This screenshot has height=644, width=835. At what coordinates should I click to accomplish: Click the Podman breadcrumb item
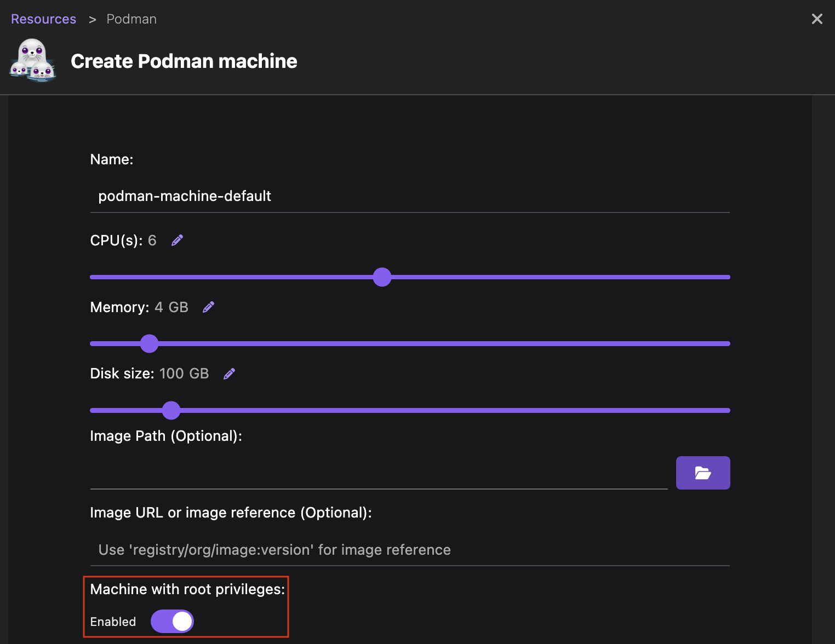pos(131,19)
